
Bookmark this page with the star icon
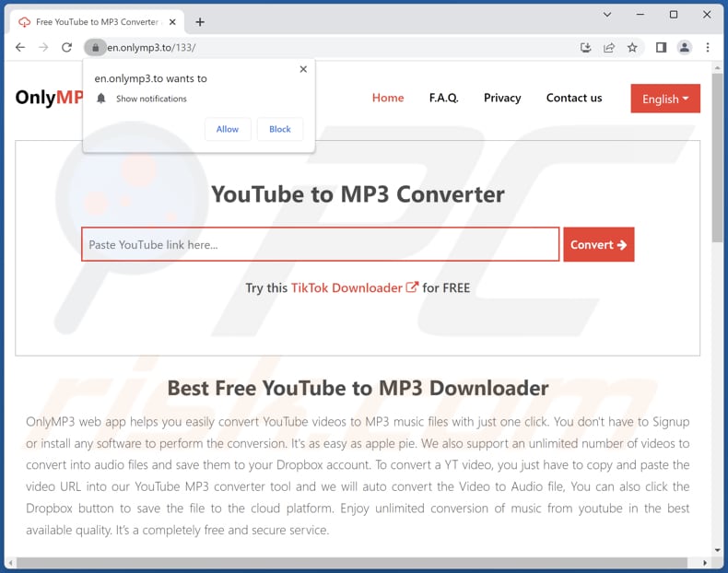pos(632,47)
